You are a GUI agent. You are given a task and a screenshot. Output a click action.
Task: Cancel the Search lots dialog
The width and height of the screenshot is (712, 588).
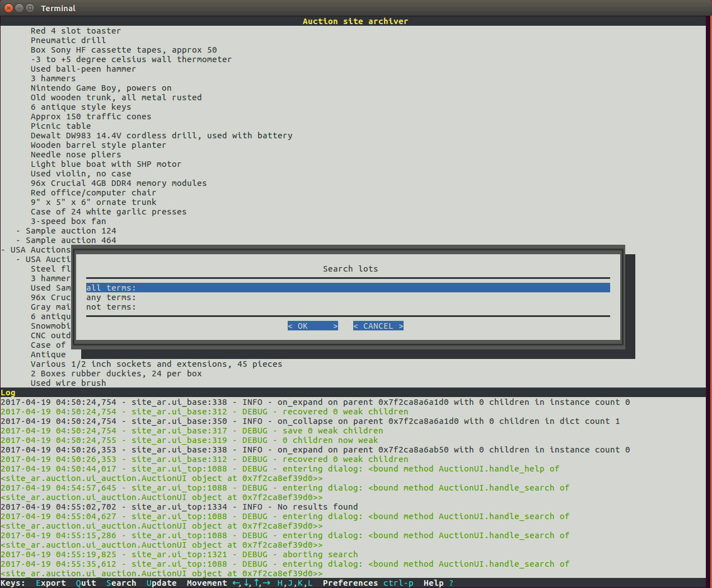(378, 326)
